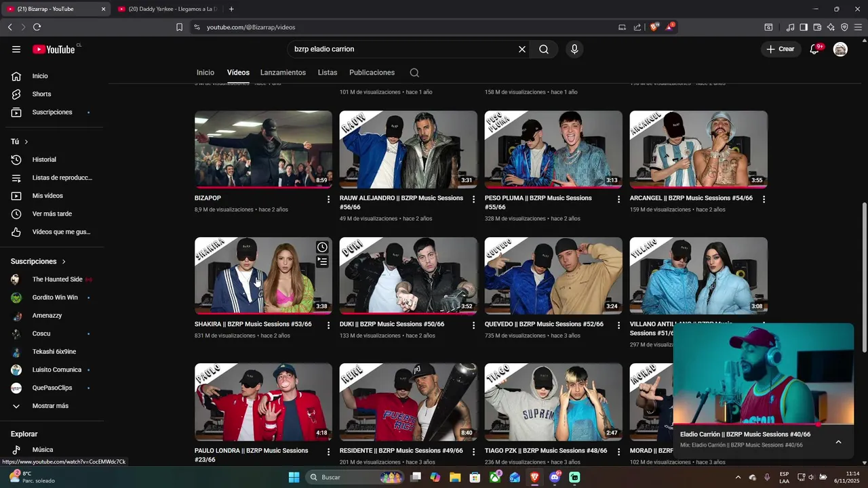Screen dimensions: 868x488
Task: Switch to the Daddy Yankee browser tab
Action: pos(167,9)
